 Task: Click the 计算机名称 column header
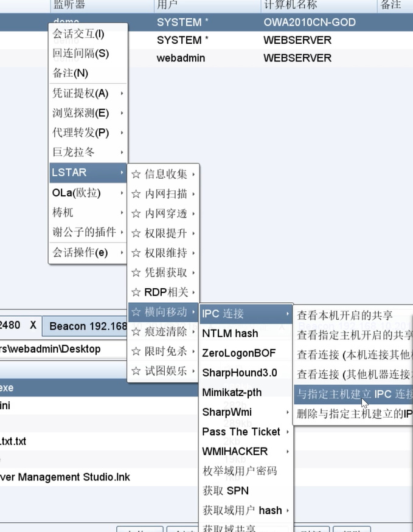click(290, 5)
